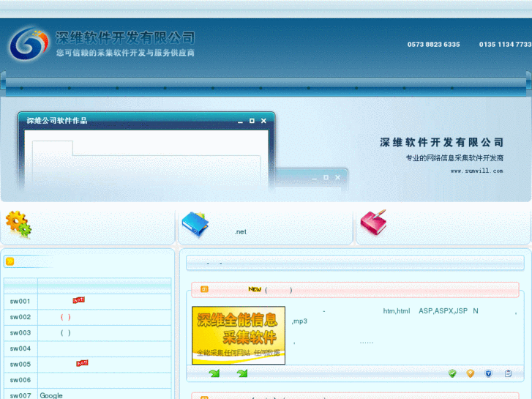Click the swirl company logo in header
The height and width of the screenshot is (399, 532).
[29, 43]
